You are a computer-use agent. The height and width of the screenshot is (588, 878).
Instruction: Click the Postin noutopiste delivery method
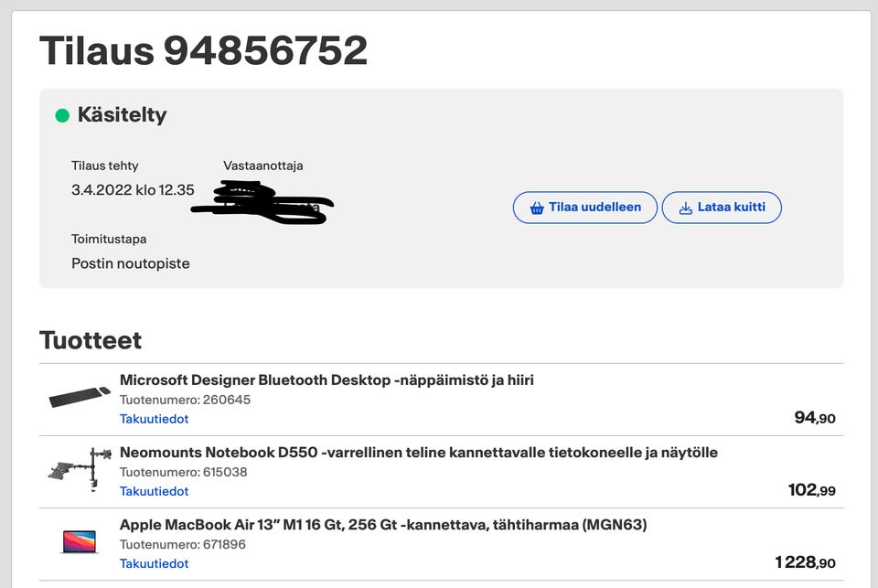pos(131,263)
